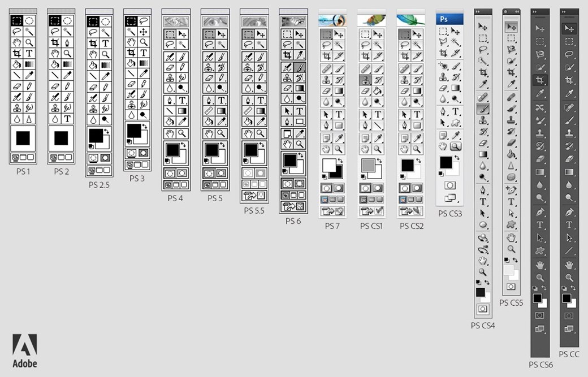Viewport: 588px width, 377px height.
Task: Expand the PS CC toolbar with double arrows
Action: tap(564, 12)
